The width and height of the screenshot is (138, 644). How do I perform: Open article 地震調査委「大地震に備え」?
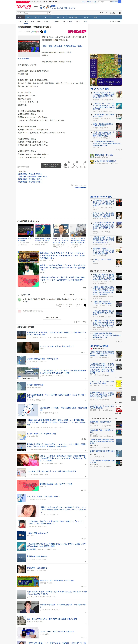[56, 334]
